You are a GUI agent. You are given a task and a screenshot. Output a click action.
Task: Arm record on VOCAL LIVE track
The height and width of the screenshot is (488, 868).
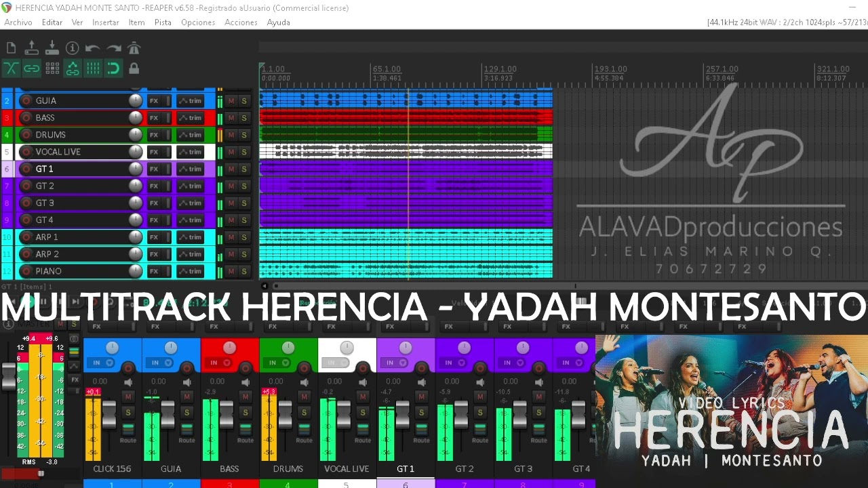point(26,152)
